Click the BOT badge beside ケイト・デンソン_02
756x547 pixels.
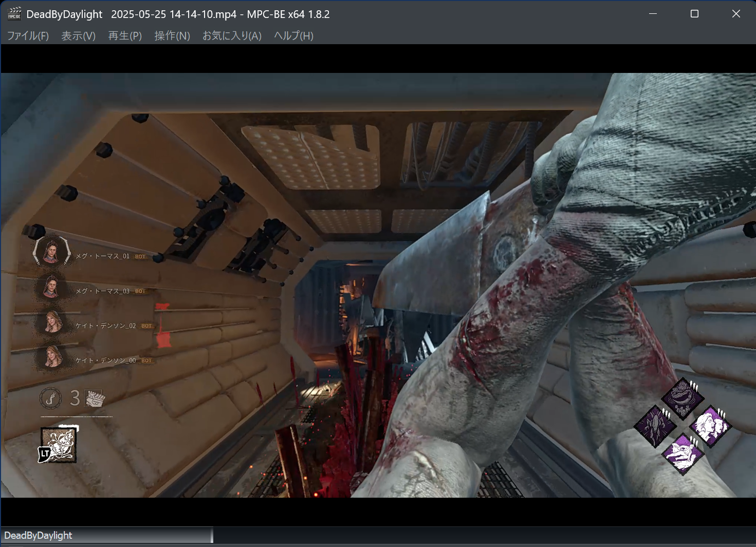coord(147,326)
